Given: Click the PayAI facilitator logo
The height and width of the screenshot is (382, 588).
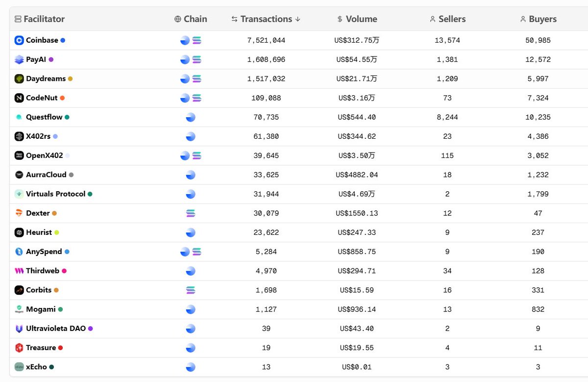Looking at the screenshot, I should (19, 59).
